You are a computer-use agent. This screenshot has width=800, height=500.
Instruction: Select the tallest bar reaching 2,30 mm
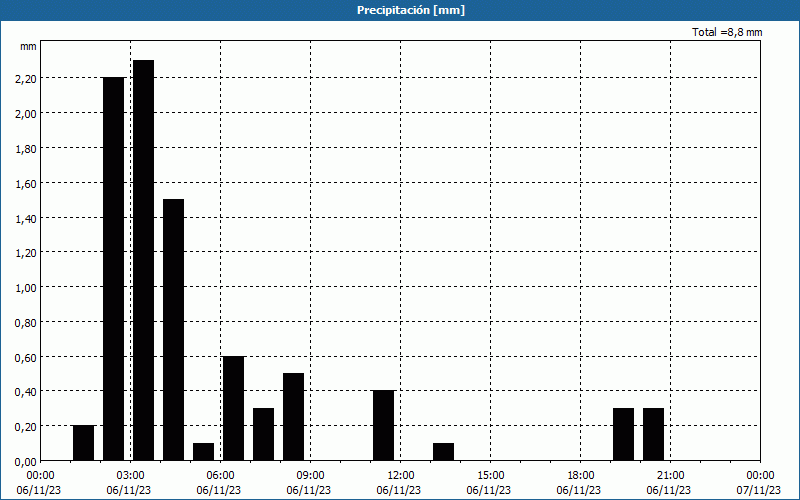pos(143,260)
